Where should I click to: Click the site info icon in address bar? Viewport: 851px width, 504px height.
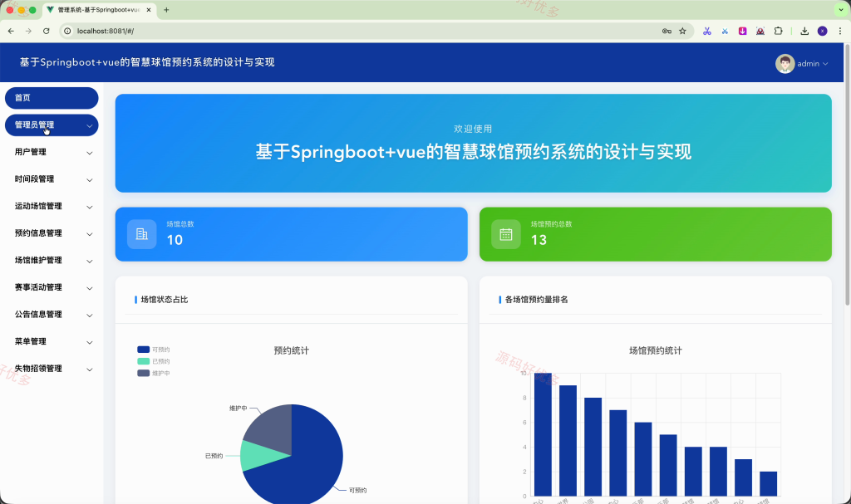(67, 31)
